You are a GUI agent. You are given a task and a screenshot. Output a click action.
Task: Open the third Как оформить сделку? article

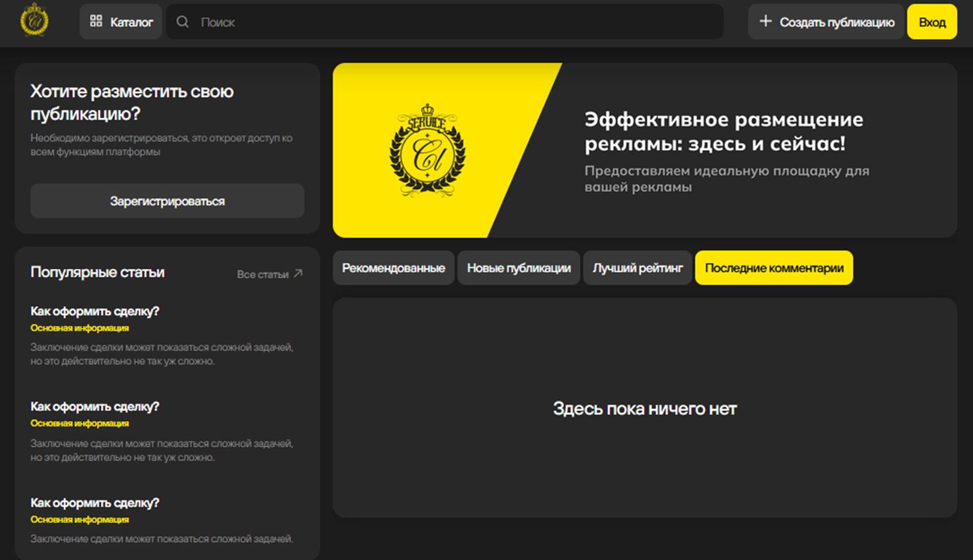[x=95, y=503]
